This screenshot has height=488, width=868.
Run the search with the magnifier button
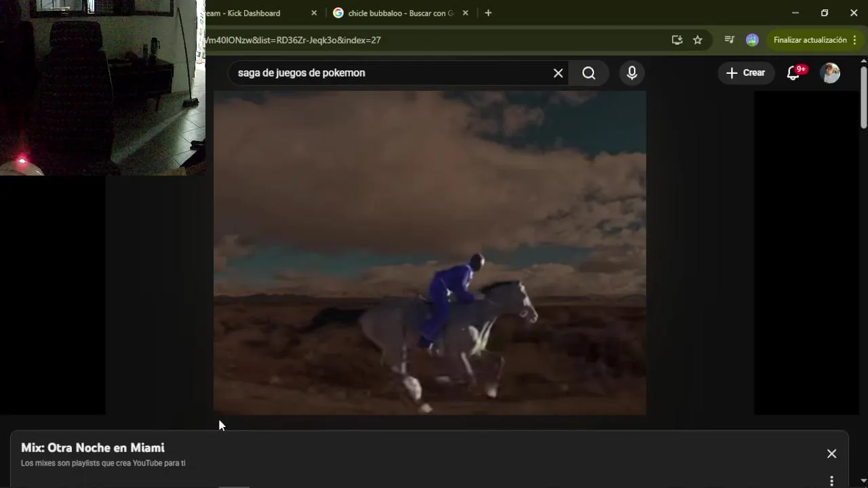[x=589, y=73]
